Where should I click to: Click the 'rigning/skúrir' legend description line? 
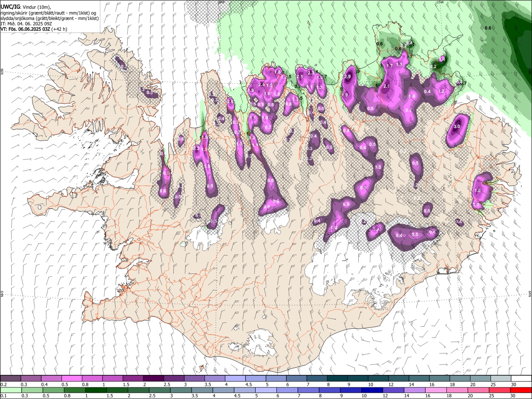(x=48, y=12)
